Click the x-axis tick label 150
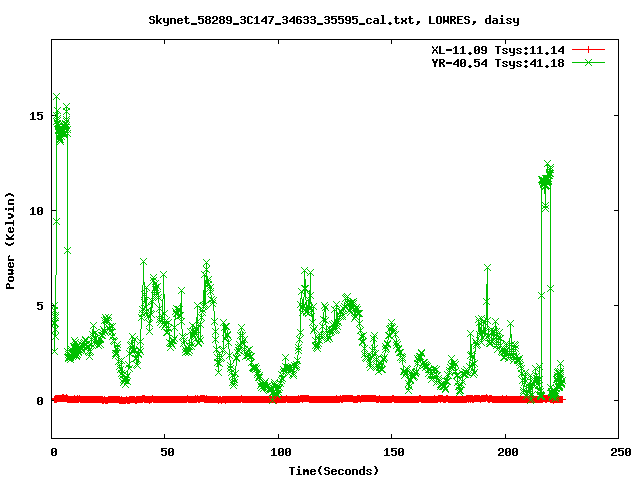Viewport: 640px width, 480px height. pyautogui.click(x=393, y=452)
